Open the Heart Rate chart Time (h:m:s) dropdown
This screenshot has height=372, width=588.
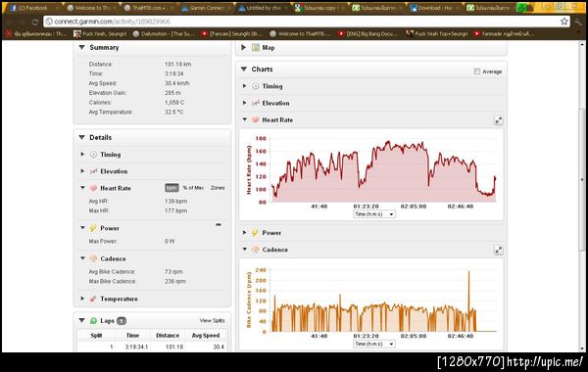(374, 214)
